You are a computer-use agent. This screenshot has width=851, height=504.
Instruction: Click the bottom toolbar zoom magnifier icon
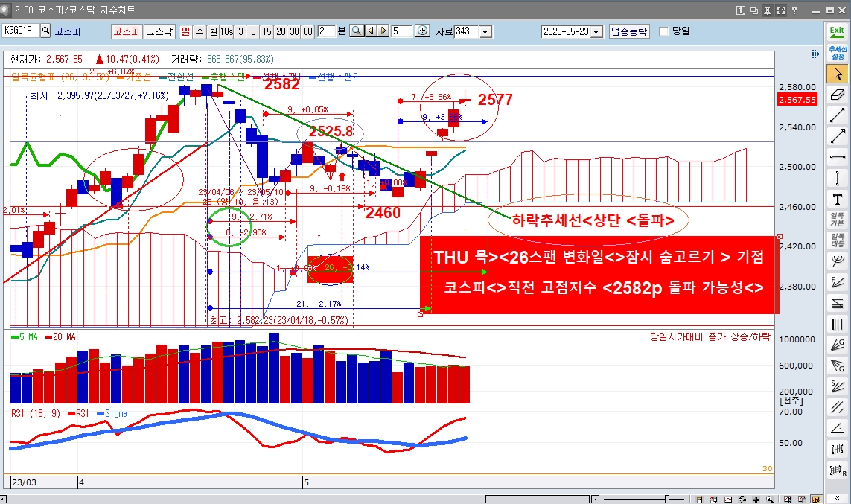(x=770, y=499)
